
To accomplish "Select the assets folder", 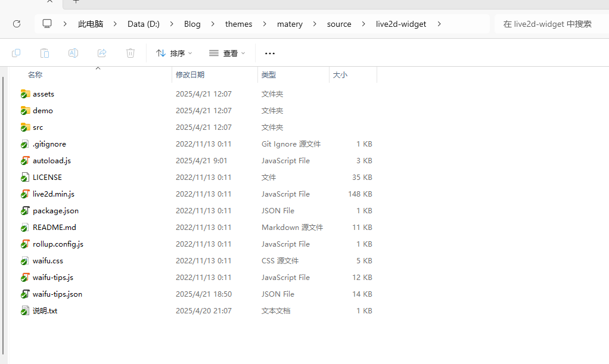I will point(44,94).
